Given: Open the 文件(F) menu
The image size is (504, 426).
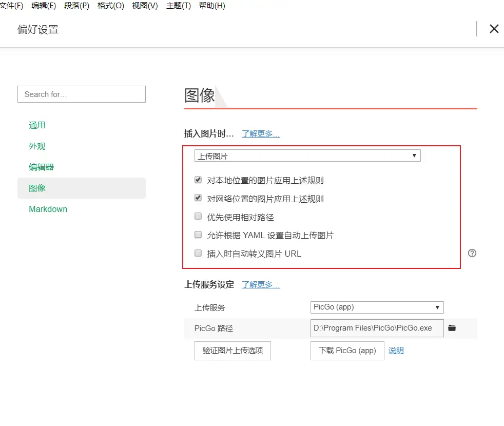Looking at the screenshot, I should click(11, 6).
